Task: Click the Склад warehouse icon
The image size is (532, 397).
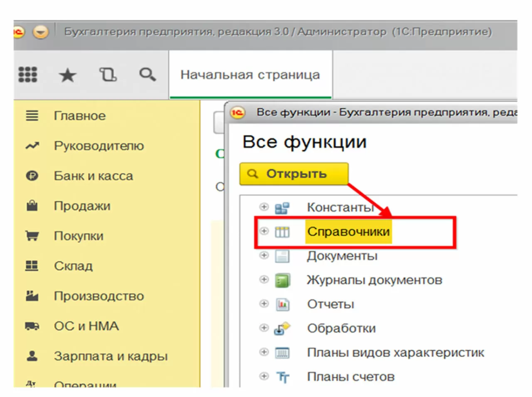Action: [32, 265]
